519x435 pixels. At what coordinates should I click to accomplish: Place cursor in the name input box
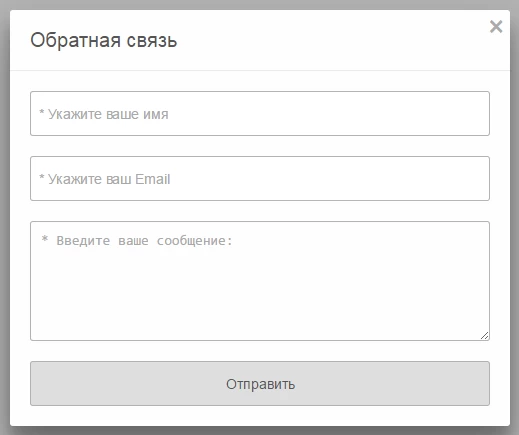260,113
